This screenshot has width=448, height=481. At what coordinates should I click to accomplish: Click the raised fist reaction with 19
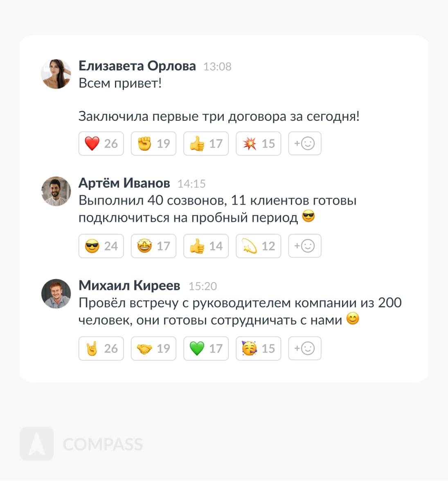pyautogui.click(x=153, y=144)
